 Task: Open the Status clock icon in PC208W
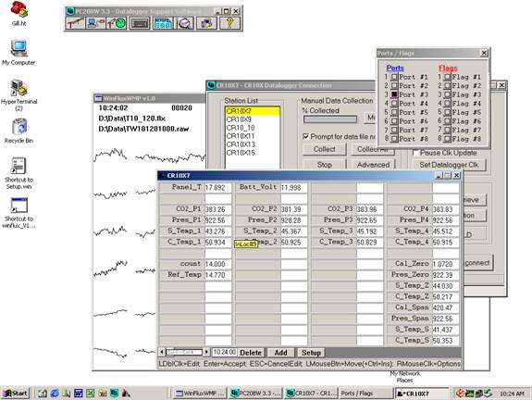coord(117,23)
